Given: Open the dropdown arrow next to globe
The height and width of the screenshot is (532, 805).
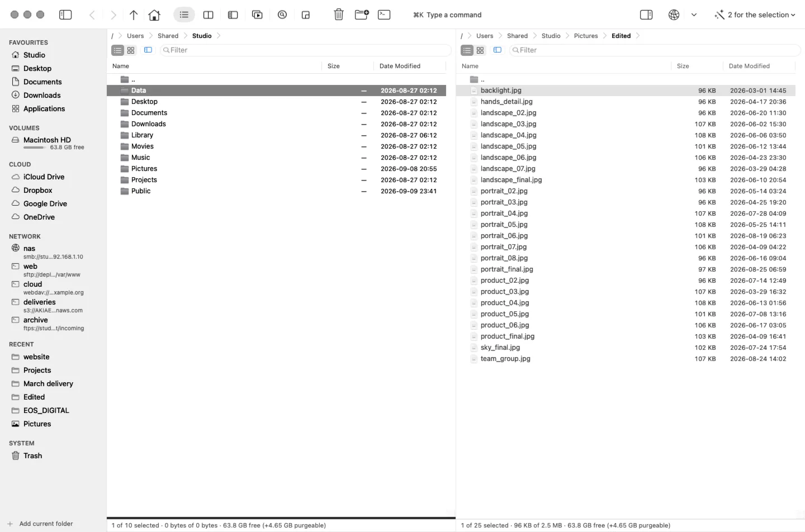Looking at the screenshot, I should (x=694, y=15).
